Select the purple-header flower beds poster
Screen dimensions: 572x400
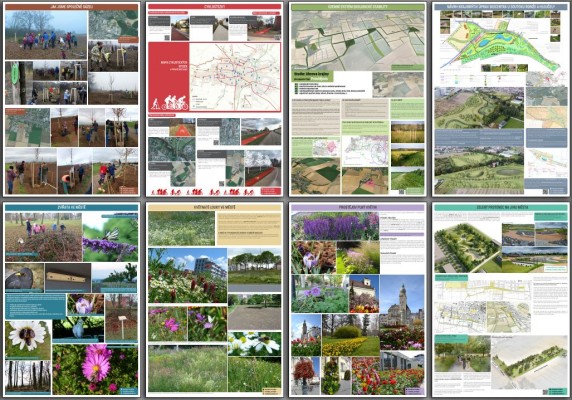tap(358, 300)
